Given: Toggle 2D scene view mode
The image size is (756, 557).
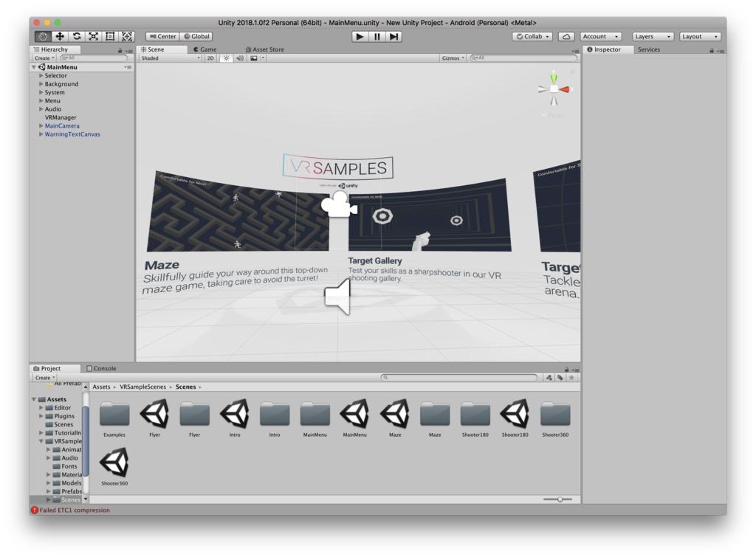Looking at the screenshot, I should [x=210, y=58].
